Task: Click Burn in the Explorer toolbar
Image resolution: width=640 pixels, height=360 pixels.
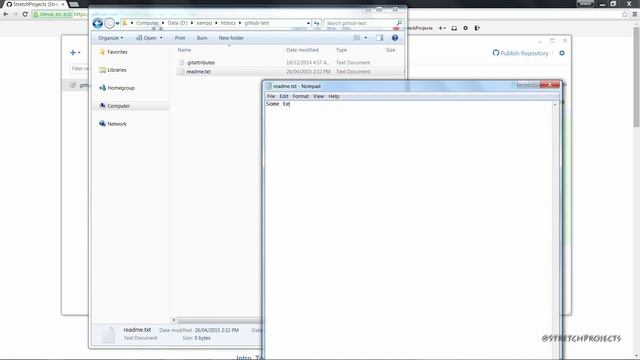Action: point(202,38)
